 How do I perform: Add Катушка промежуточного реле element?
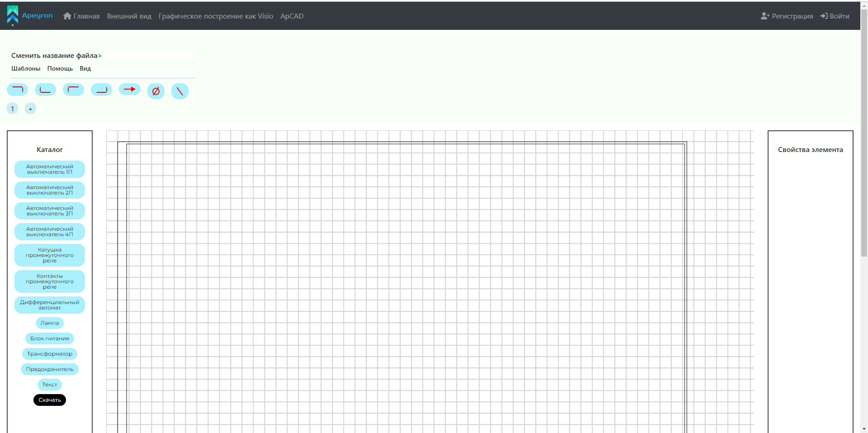click(x=50, y=255)
